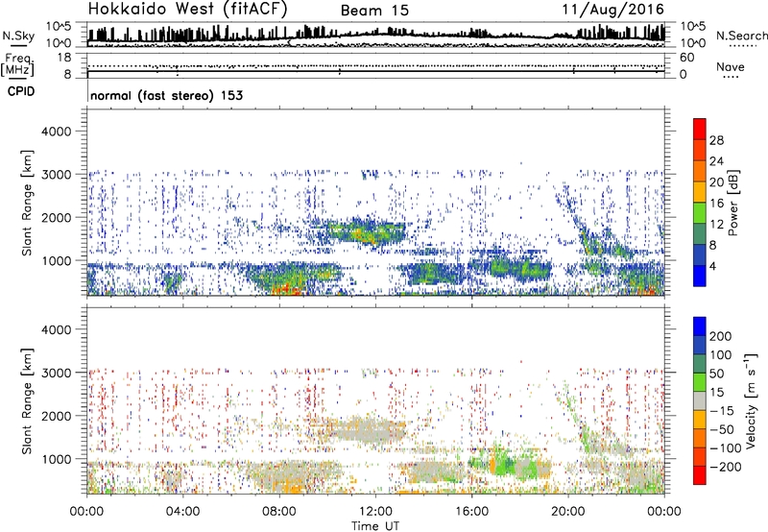Click the 'N.Search' legend label
The width and height of the screenshot is (768, 532).
(x=741, y=36)
